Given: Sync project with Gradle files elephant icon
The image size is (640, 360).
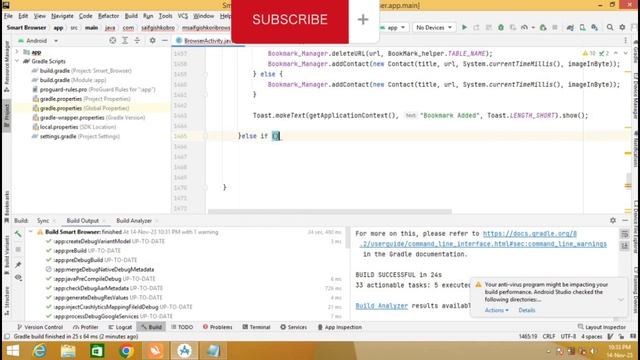Looking at the screenshot, I should pyautogui.click(x=570, y=27).
